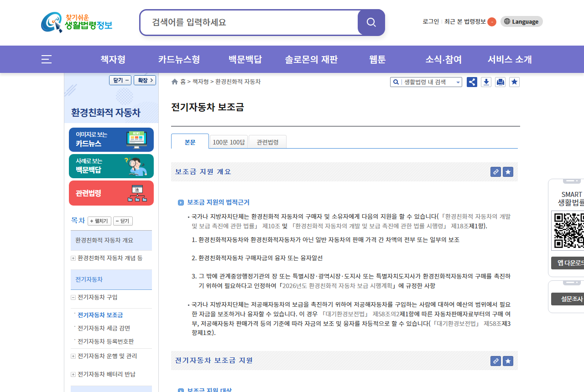This screenshot has height=392, width=584.
Task: Open the hamburger menu icon
Action: click(47, 59)
